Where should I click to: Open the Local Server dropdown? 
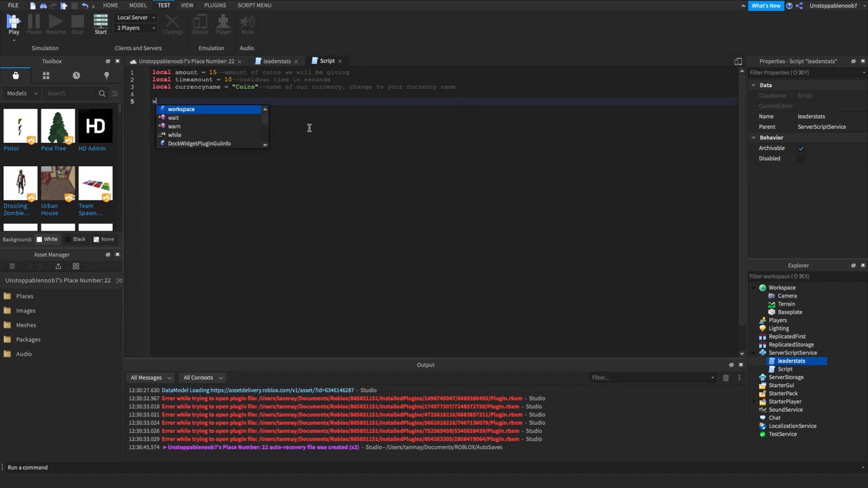(136, 18)
